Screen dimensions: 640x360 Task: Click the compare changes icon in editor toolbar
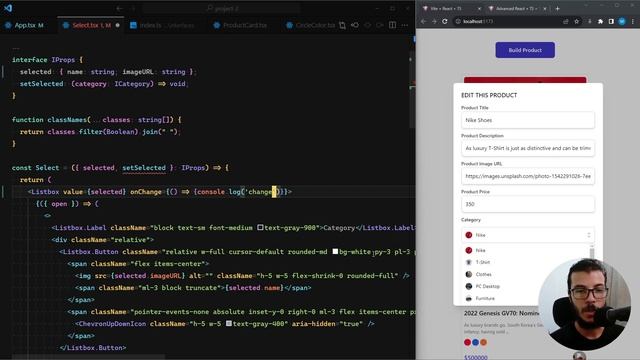342,25
